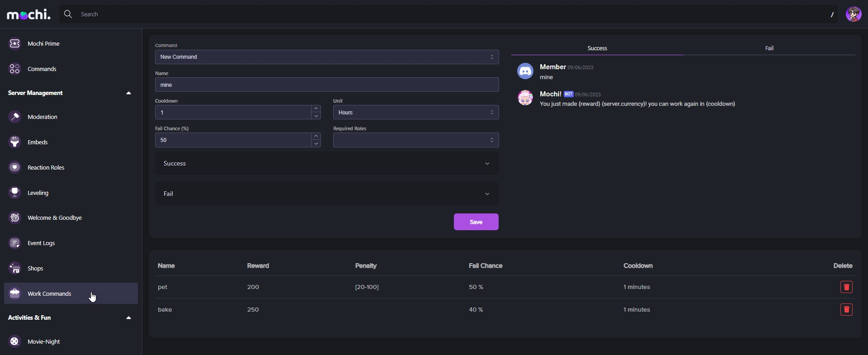Open the Required Roles dropdown
868x355 pixels.
416,140
